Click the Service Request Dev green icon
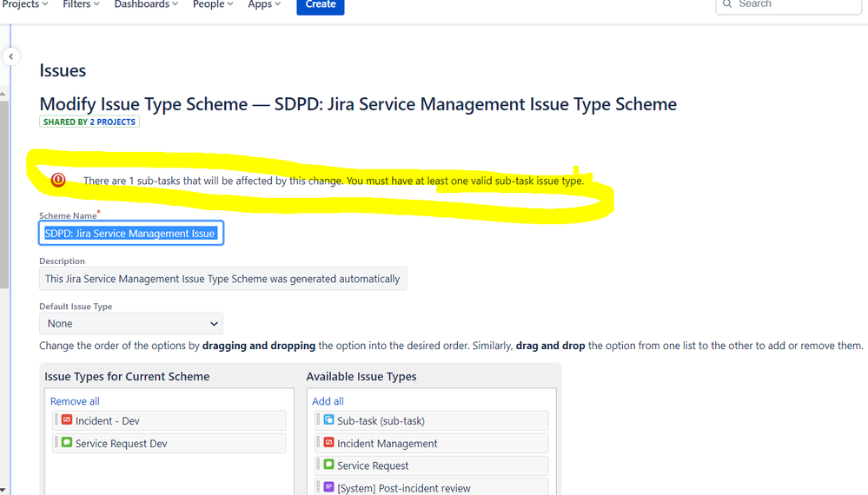868x495 pixels. [67, 442]
